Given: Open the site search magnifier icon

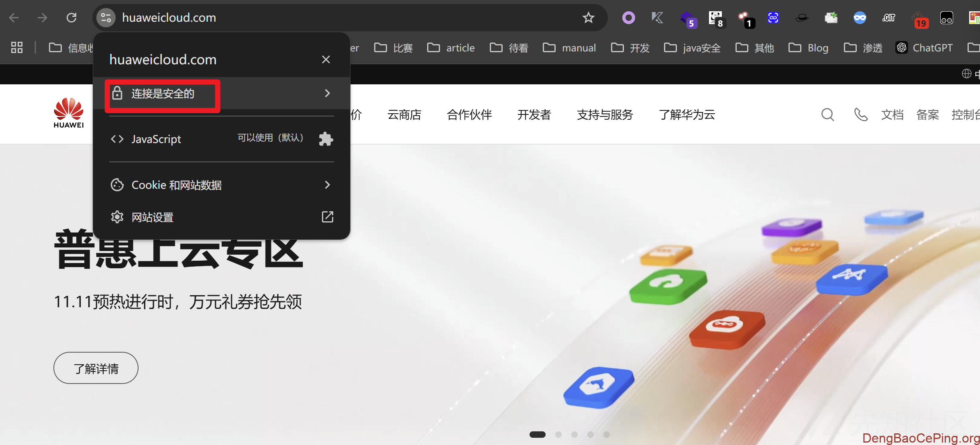Looking at the screenshot, I should pos(827,115).
